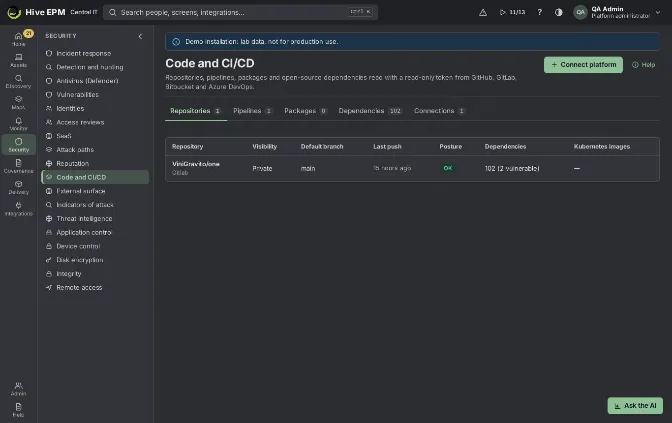Click the Visibility column header
Viewport: 672px width, 423px height.
point(264,147)
